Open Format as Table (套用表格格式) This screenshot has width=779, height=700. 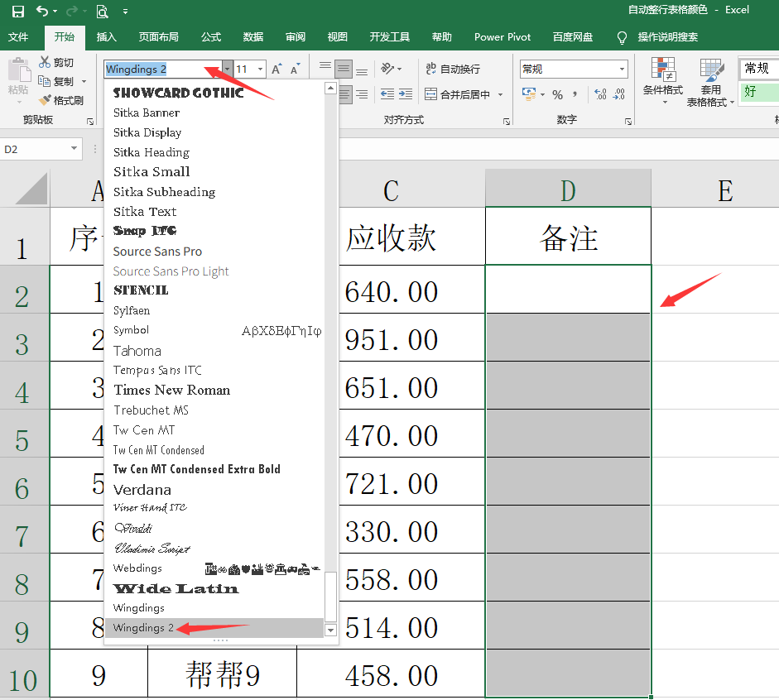tap(710, 83)
